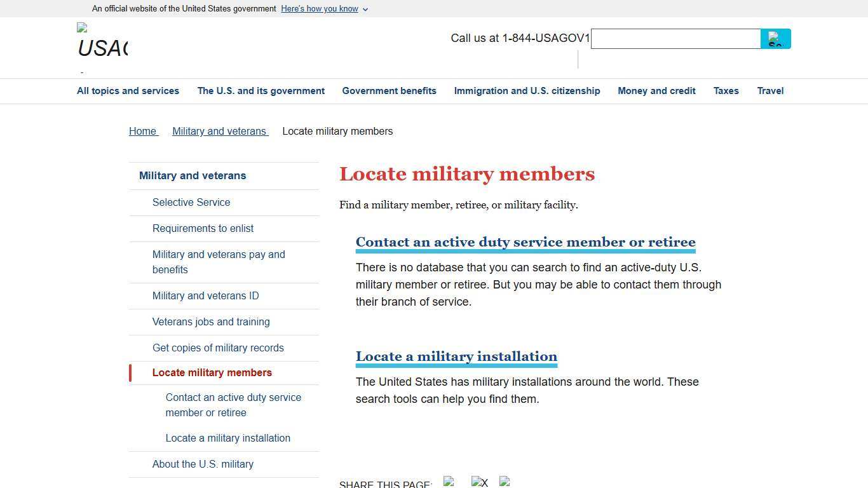The image size is (868, 488).
Task: Click the red accent bar beside Locate military members
Action: (130, 372)
